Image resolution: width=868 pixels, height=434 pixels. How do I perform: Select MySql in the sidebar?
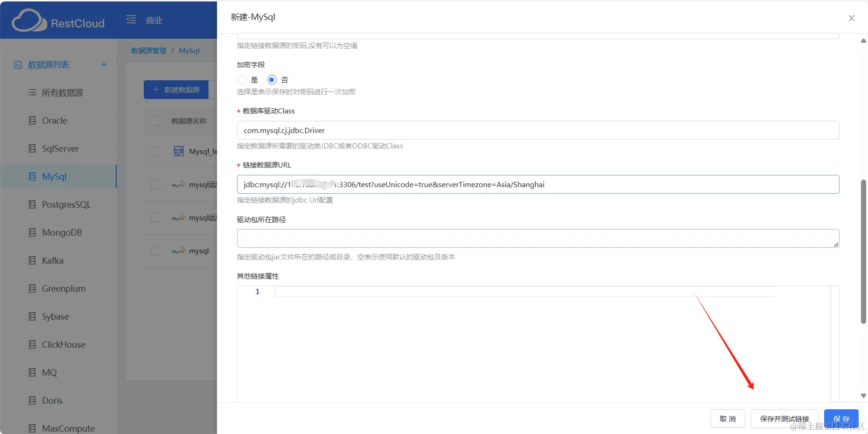pyautogui.click(x=58, y=176)
